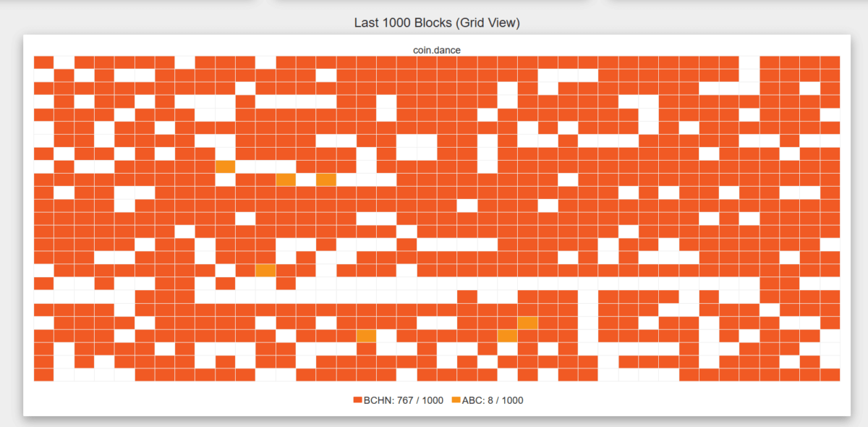
Task: Select the ABC block right of that single white gap
Action: 326,179
